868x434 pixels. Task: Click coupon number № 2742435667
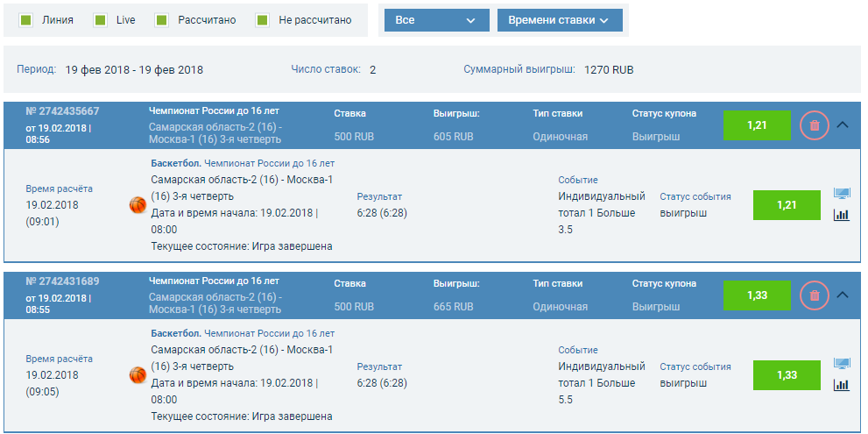click(x=62, y=111)
